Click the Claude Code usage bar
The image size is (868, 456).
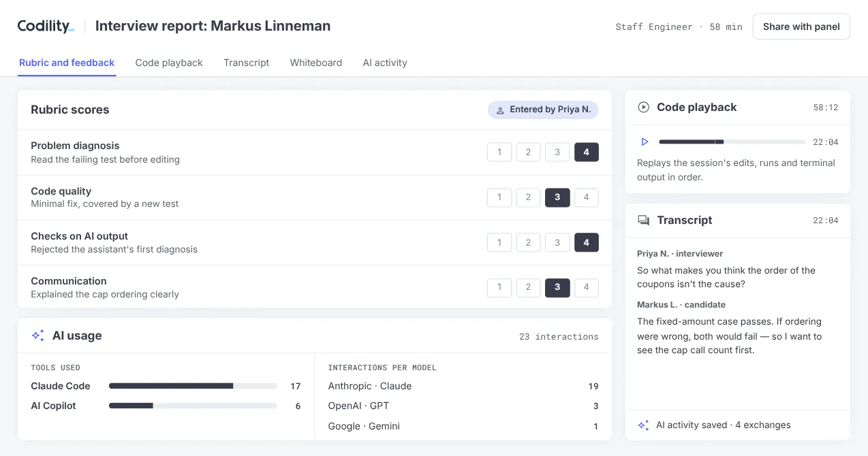point(193,386)
